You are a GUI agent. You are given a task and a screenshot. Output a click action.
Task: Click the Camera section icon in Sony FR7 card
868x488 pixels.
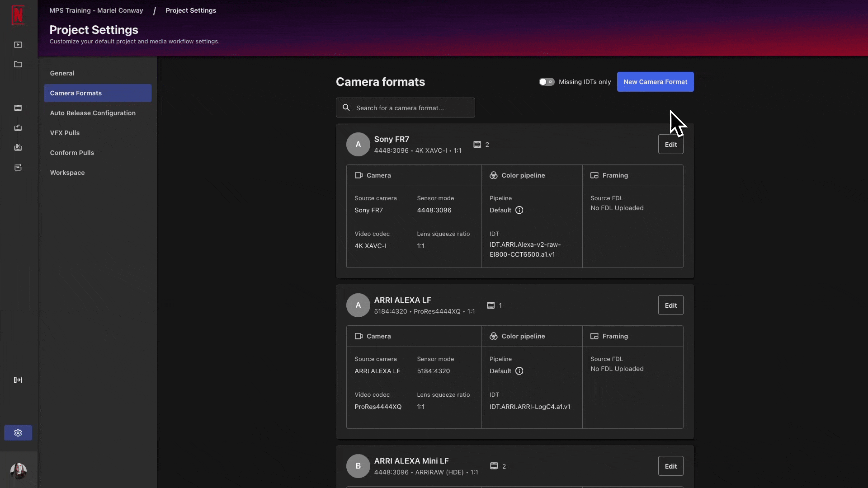tap(359, 175)
